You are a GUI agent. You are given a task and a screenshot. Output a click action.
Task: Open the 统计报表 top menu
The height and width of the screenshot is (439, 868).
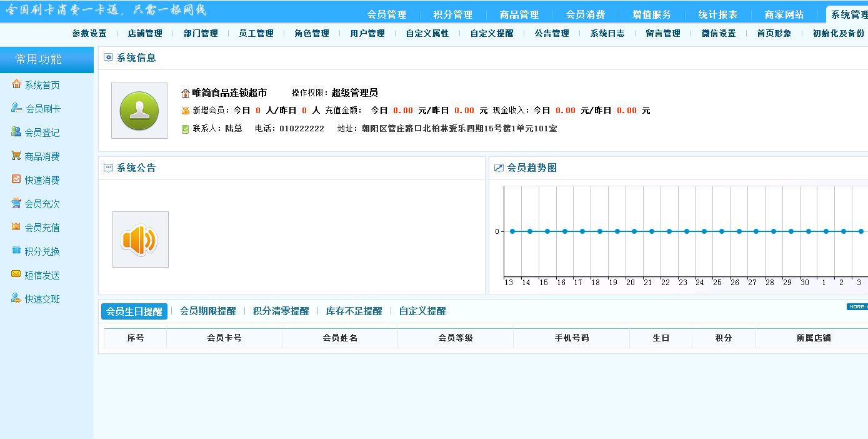coord(717,14)
